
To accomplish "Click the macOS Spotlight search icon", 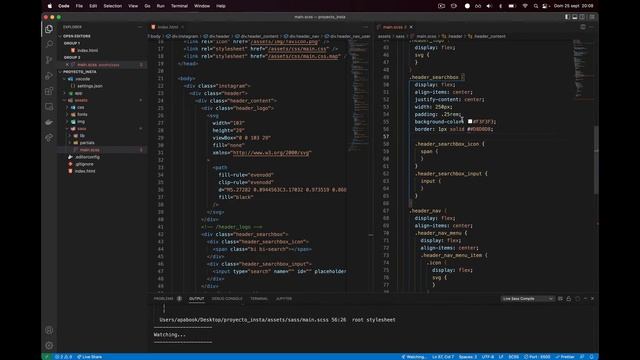I will [x=536, y=6].
